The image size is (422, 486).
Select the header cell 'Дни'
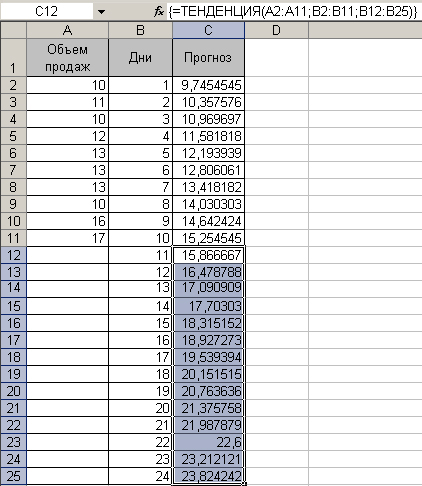140,58
